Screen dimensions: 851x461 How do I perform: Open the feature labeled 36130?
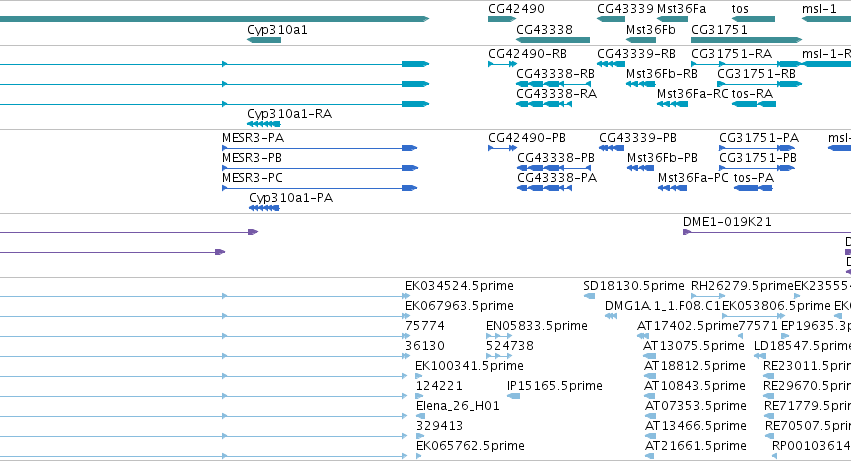(425, 346)
